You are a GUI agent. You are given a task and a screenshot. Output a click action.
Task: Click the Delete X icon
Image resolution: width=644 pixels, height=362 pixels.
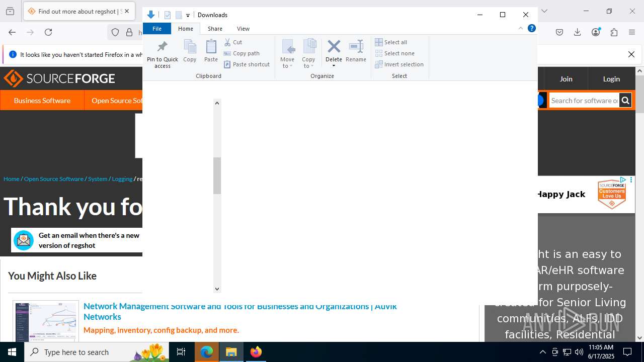[x=334, y=47]
